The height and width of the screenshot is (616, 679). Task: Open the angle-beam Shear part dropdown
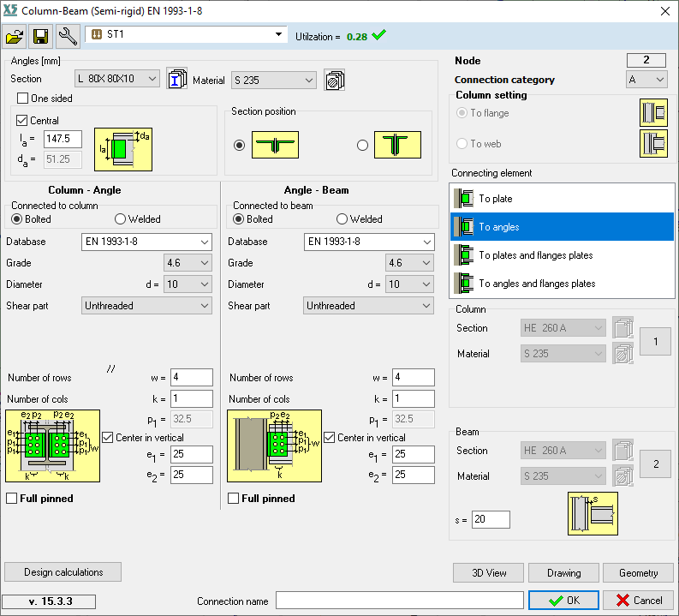(x=368, y=306)
